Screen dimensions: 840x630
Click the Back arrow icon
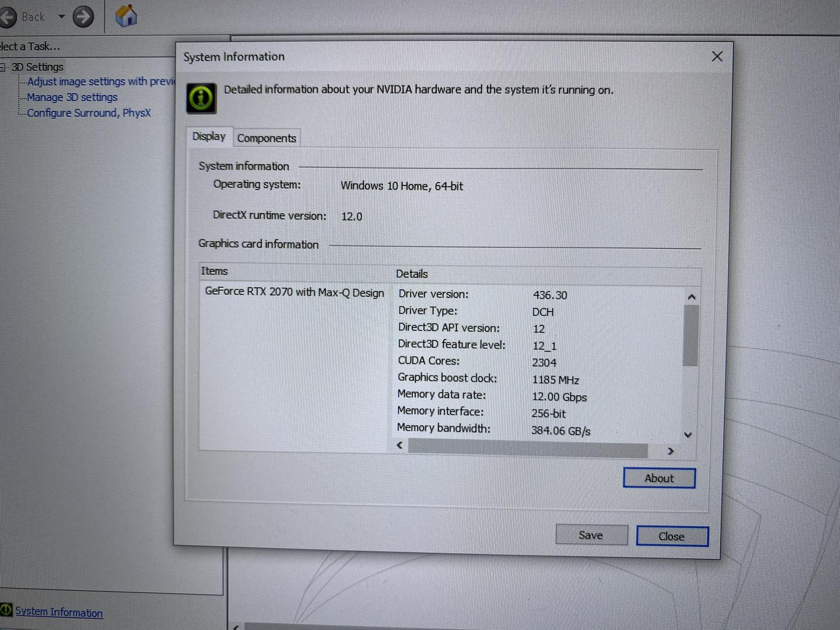(x=7, y=17)
